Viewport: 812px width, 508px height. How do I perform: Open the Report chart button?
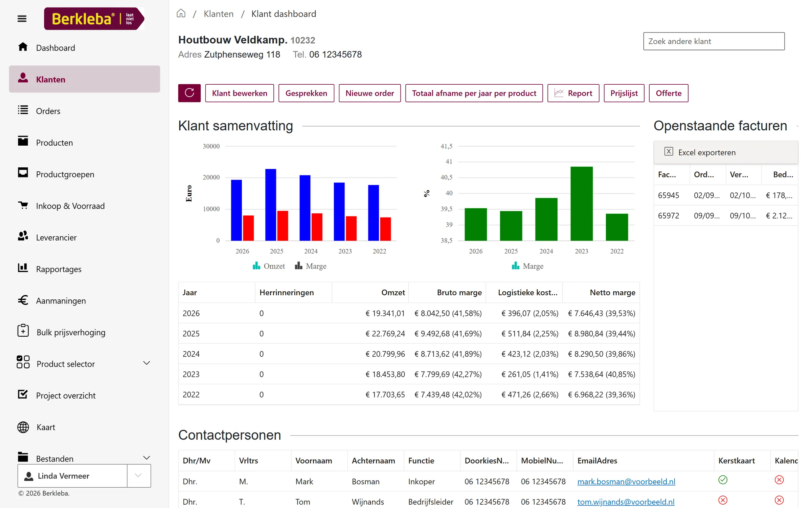click(573, 93)
